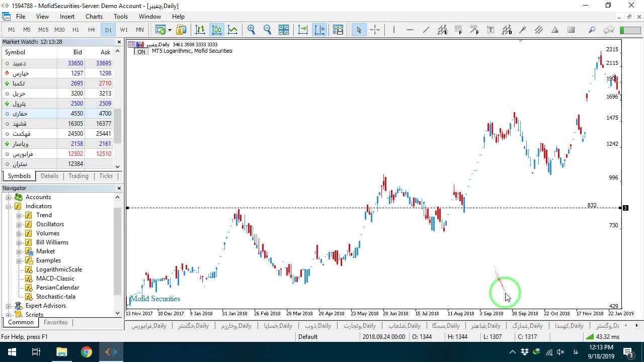
Task: Pick the Vertical Line drawing tool
Action: point(394,30)
